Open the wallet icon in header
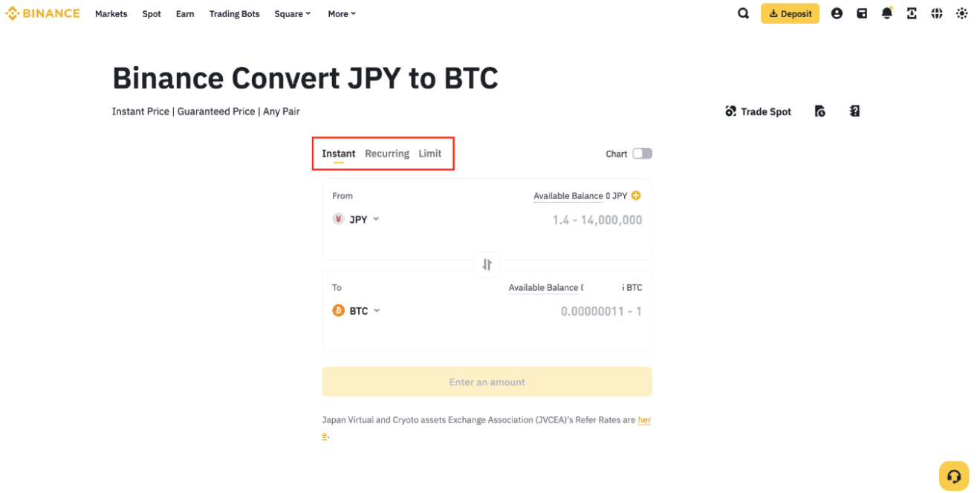Screen dimensions: 980x493 pyautogui.click(x=862, y=13)
